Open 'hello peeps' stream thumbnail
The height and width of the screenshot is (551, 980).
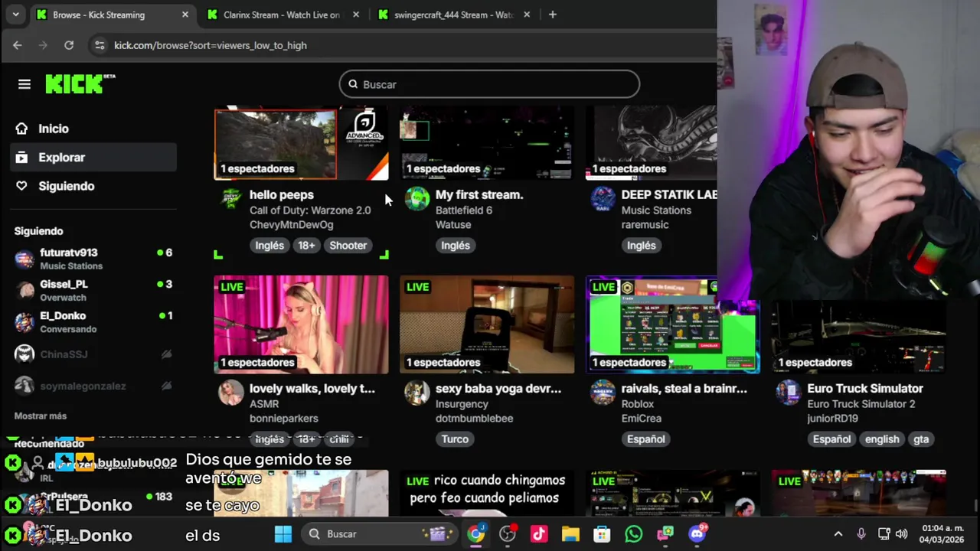[301, 143]
